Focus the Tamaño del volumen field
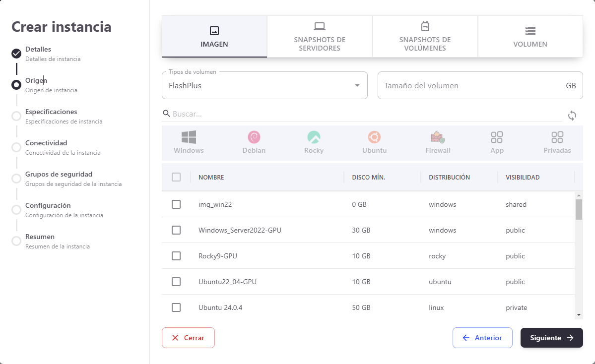Viewport: 595px width, 364px height. coord(471,85)
